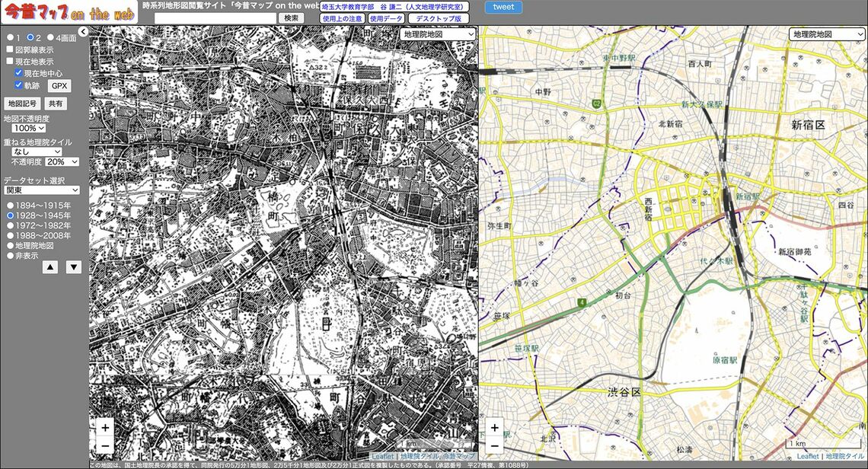This screenshot has height=469, width=868.
Task: Zoom out on the left historical map
Action: tap(105, 445)
